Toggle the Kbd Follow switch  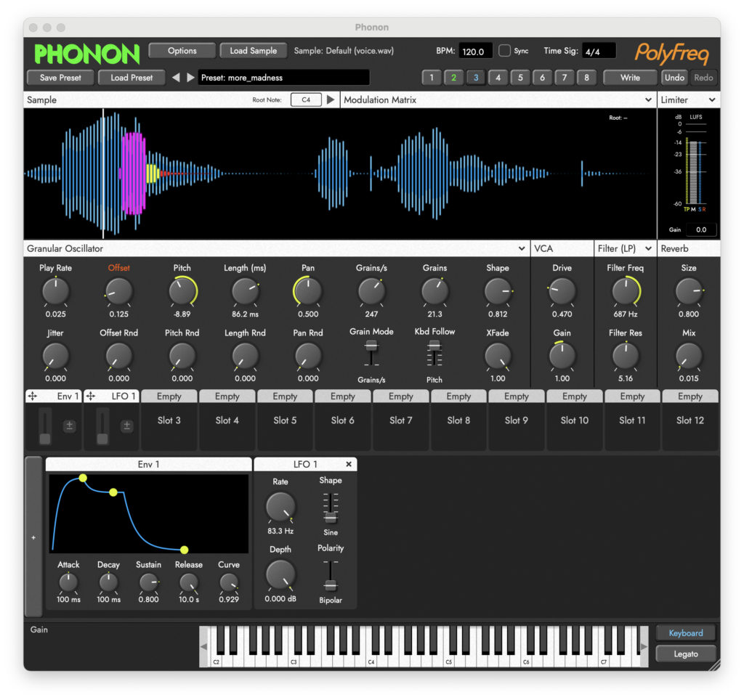[434, 354]
